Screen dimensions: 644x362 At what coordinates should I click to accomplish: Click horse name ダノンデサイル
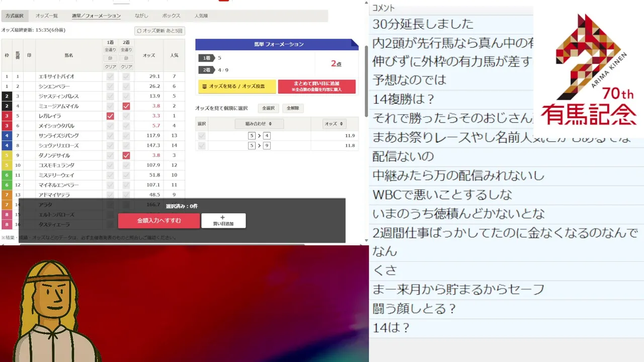tap(54, 155)
